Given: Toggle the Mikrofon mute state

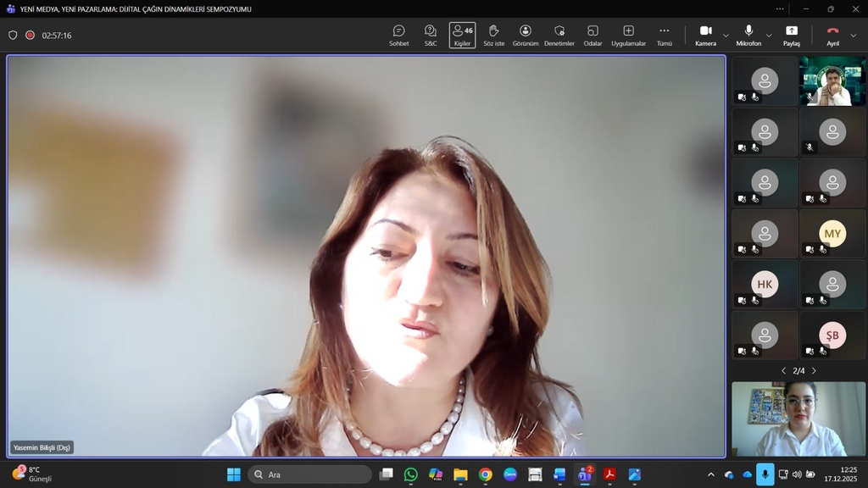Looking at the screenshot, I should [748, 35].
